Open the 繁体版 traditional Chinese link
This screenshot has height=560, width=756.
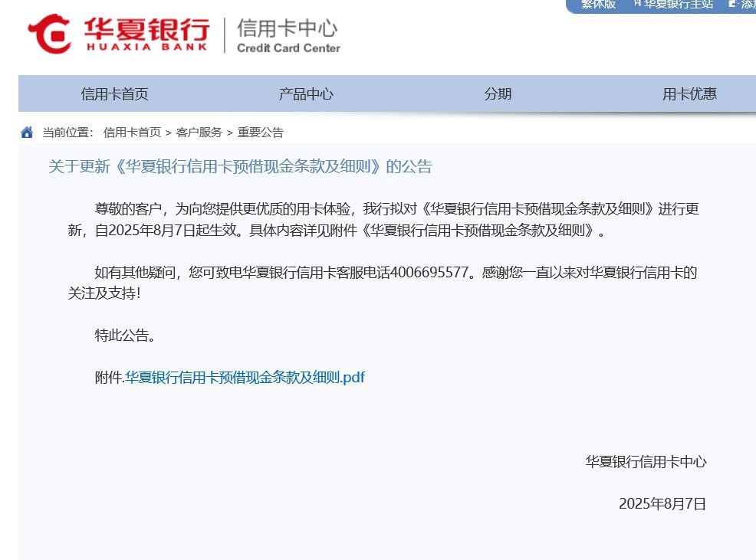(598, 5)
